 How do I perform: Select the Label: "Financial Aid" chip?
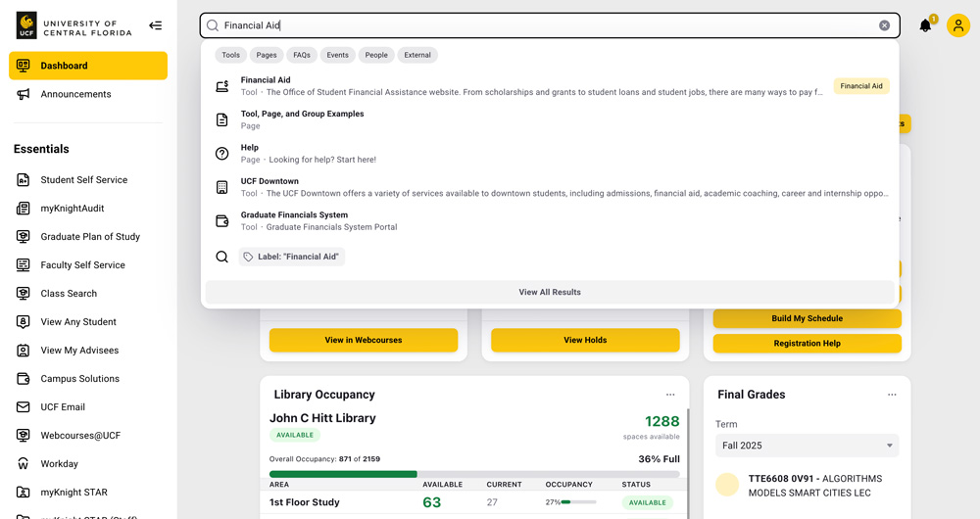(x=292, y=257)
